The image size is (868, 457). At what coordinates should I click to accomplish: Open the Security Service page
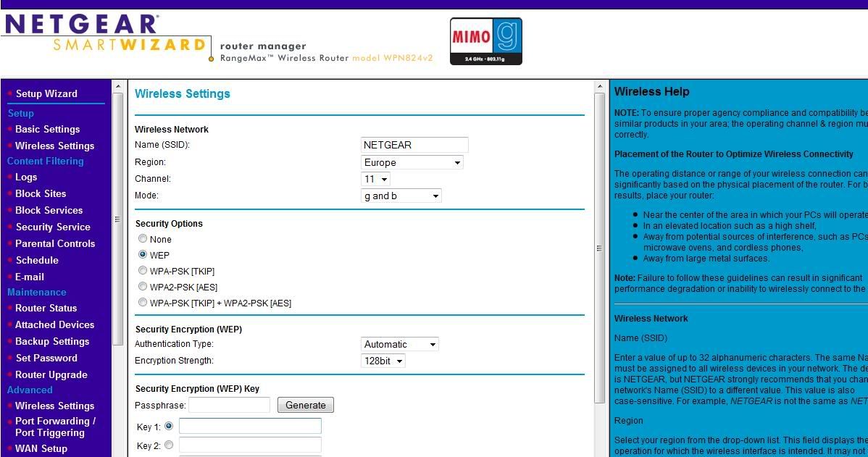click(x=53, y=227)
